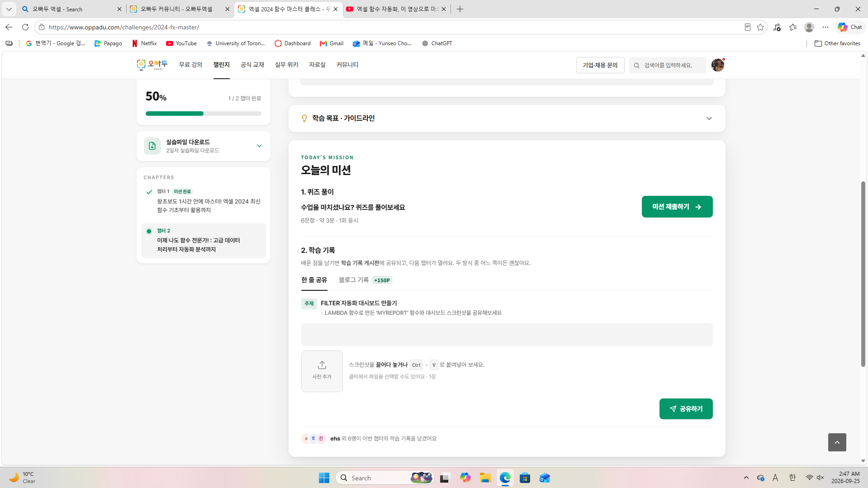Click the search magnifier icon in site header
Screen dimensions: 868x488
tap(637, 66)
